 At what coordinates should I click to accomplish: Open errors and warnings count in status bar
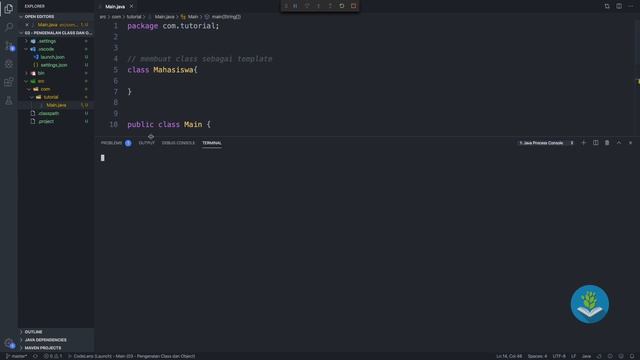[x=53, y=356]
